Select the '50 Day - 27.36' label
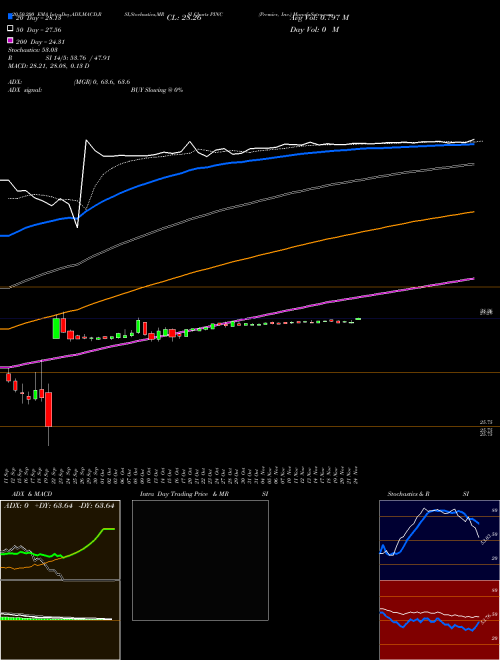The image size is (500, 660). point(38,30)
